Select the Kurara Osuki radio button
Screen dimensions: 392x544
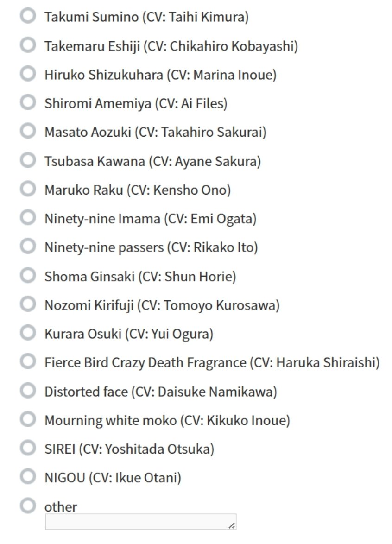click(28, 333)
